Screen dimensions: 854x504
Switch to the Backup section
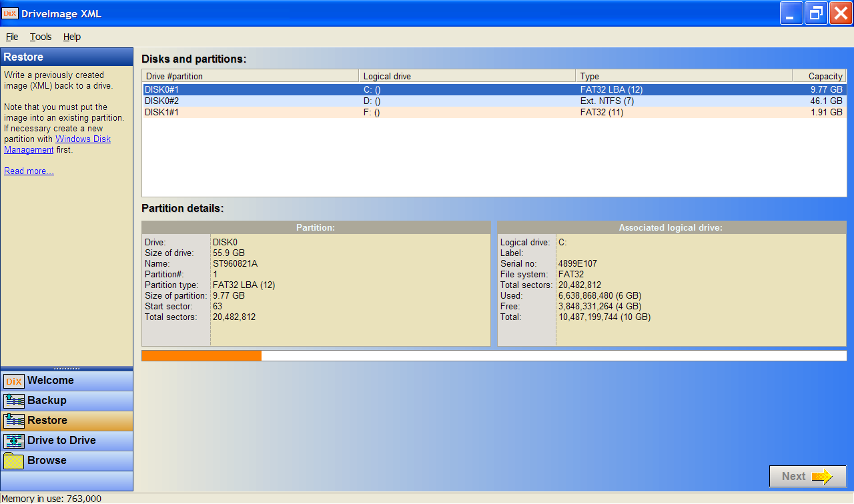coord(67,401)
